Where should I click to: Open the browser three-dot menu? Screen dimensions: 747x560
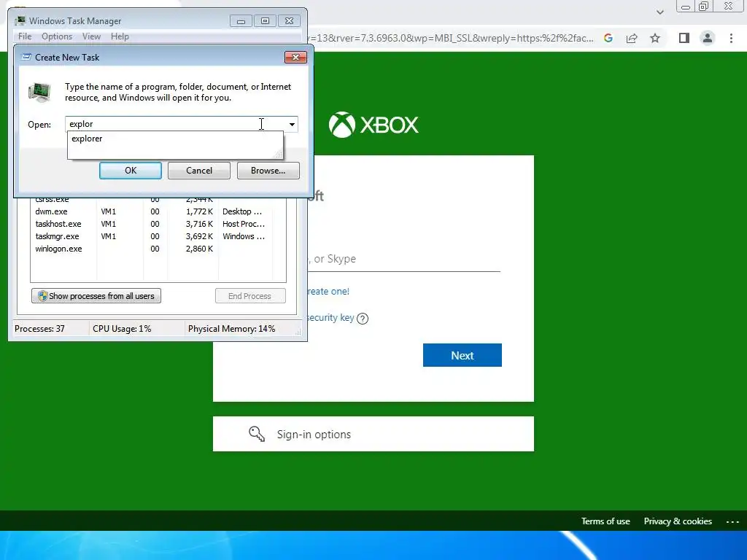[x=731, y=38]
